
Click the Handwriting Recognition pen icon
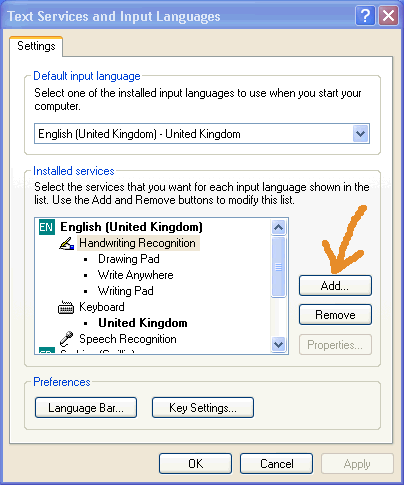coord(66,243)
